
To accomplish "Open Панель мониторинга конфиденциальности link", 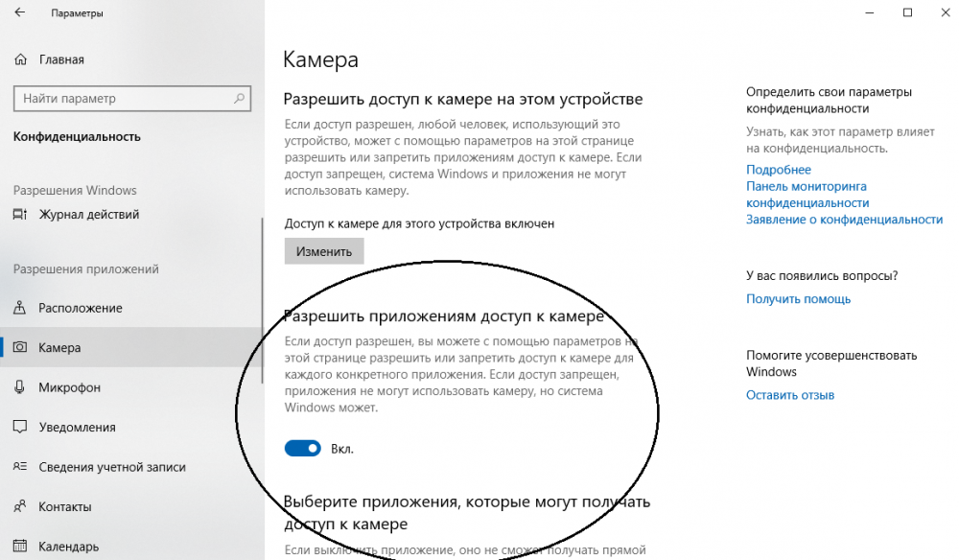I will point(807,195).
